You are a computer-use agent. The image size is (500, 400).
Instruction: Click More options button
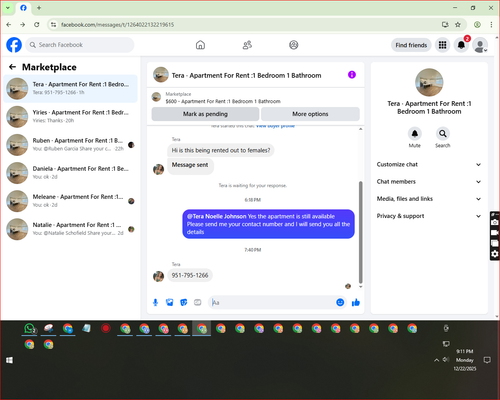click(310, 114)
